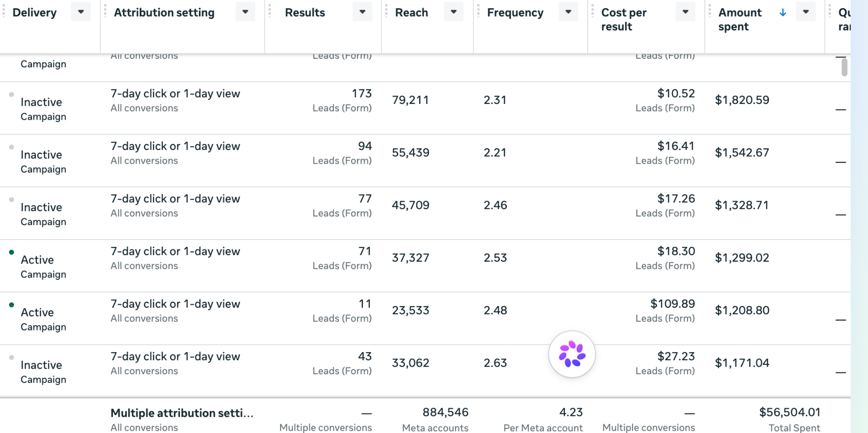Image resolution: width=868 pixels, height=433 pixels.
Task: Click the Active status with $1,299.02 spent
Action: tap(37, 260)
